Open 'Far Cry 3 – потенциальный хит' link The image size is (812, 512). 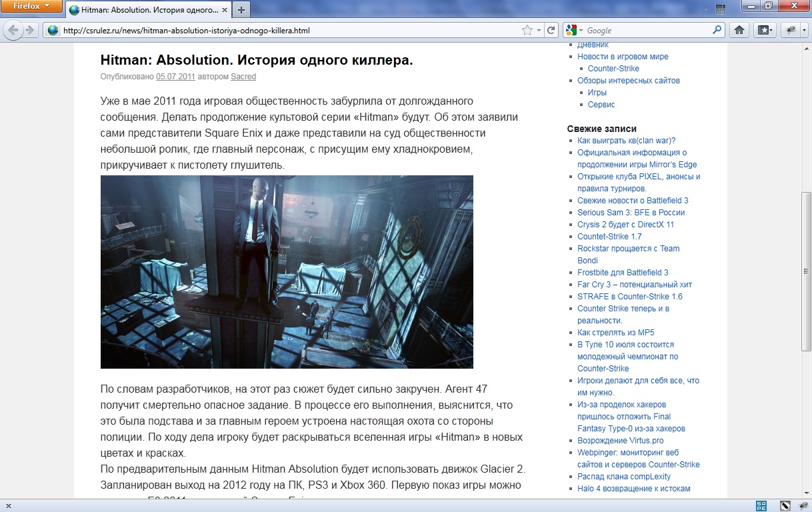click(635, 285)
